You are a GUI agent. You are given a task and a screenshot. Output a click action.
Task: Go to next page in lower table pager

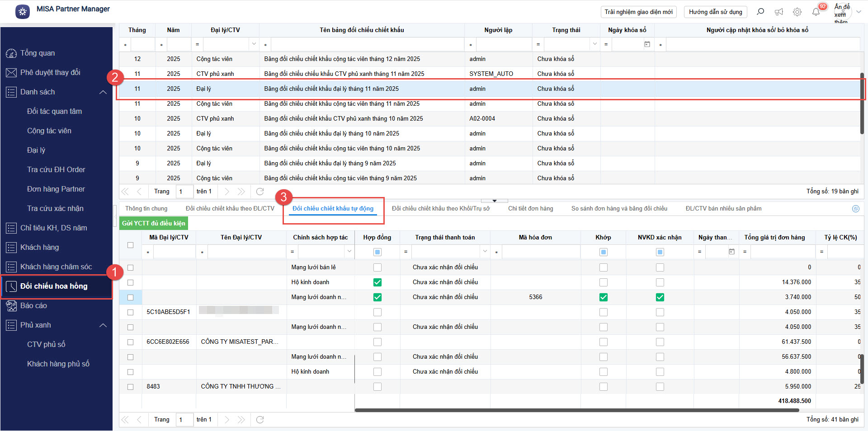pos(227,420)
